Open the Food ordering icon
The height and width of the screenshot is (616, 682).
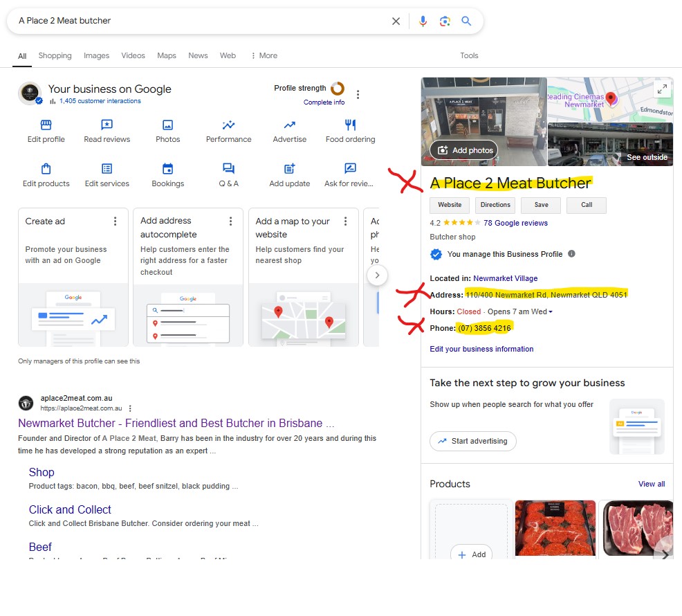(x=349, y=125)
